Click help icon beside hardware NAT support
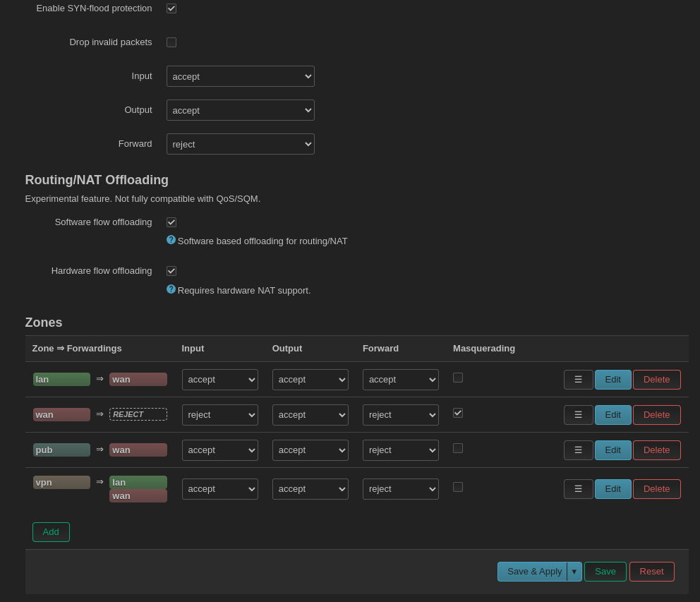Image resolution: width=700 pixels, height=602 pixels. click(x=171, y=289)
